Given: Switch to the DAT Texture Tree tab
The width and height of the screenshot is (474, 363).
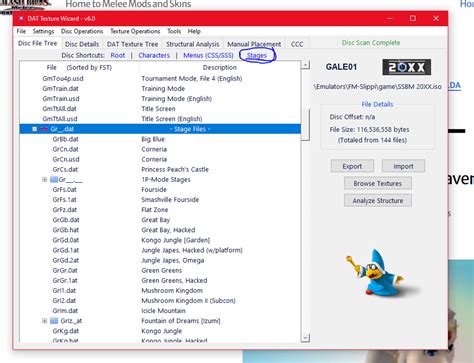Looking at the screenshot, I should 132,44.
